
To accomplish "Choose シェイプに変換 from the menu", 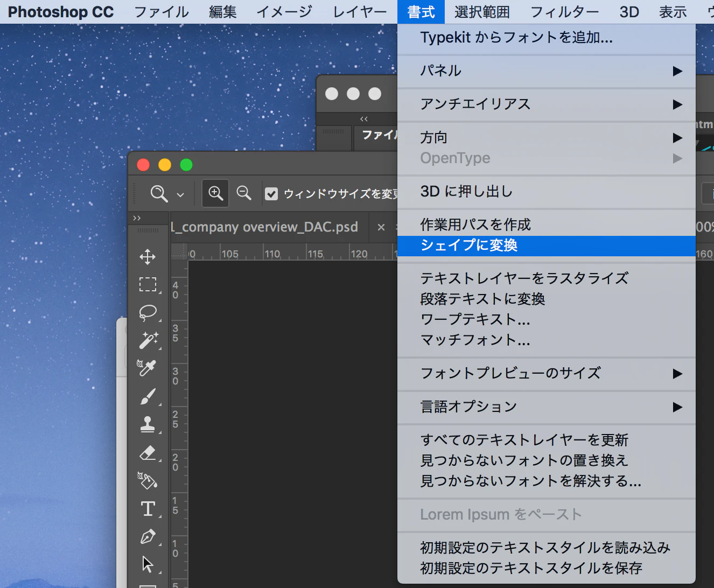I will tap(547, 246).
